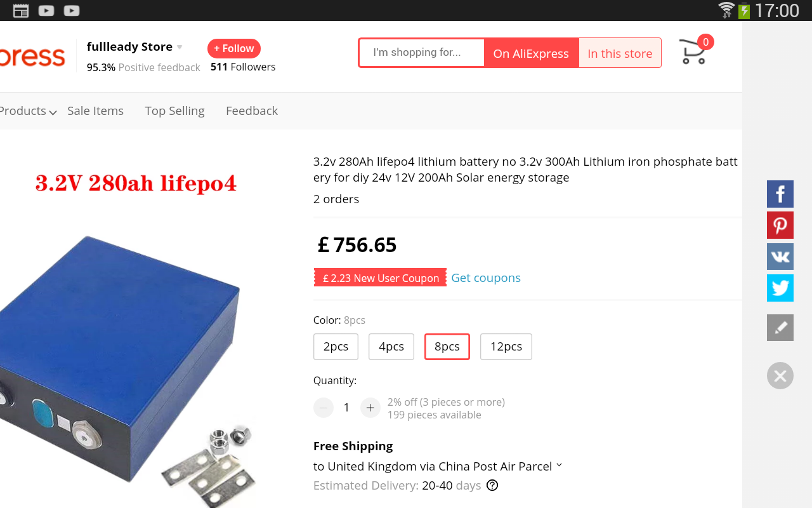812x508 pixels.
Task: Select the 2pcs option
Action: (336, 347)
